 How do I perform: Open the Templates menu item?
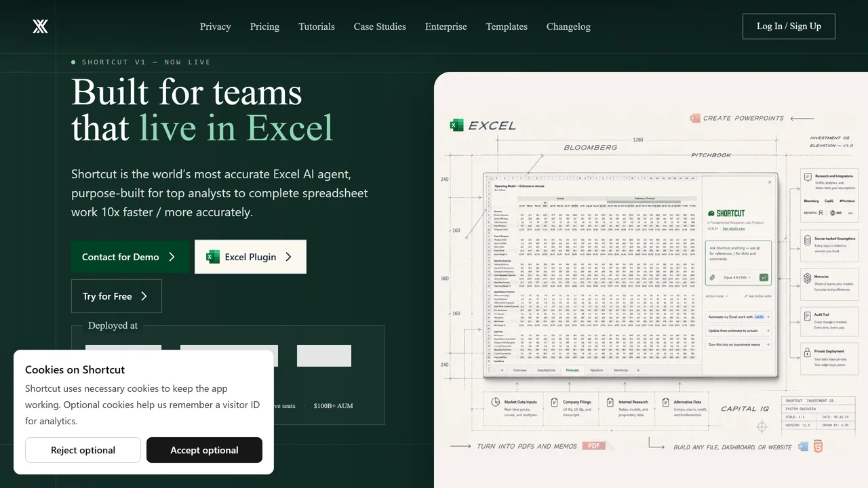pos(507,26)
